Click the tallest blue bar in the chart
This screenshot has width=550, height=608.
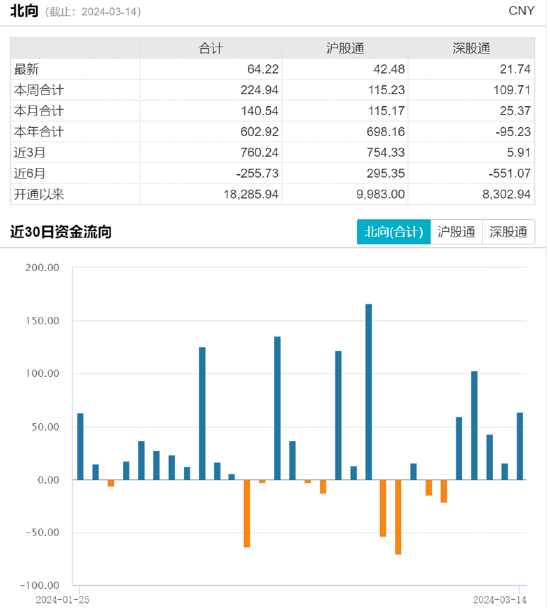tap(368, 392)
